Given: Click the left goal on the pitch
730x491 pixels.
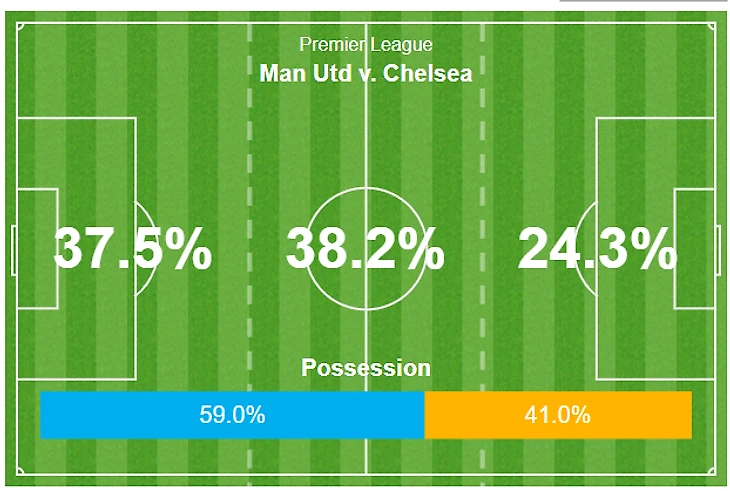Looking at the screenshot, I should click(x=14, y=250).
